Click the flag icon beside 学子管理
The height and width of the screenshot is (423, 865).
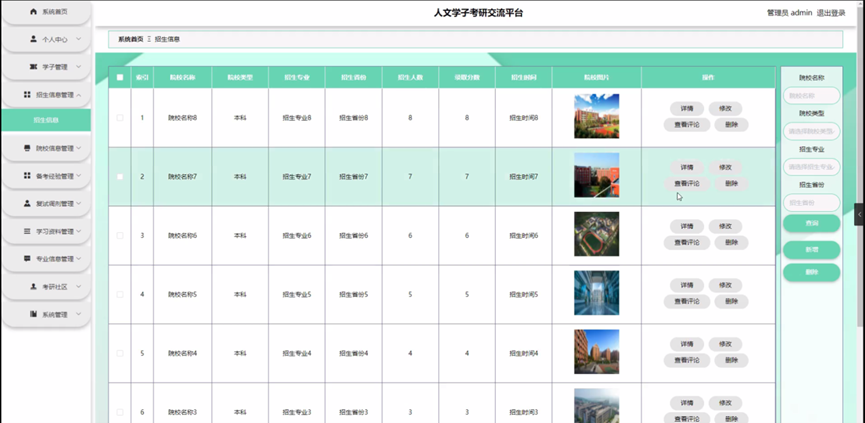click(33, 67)
